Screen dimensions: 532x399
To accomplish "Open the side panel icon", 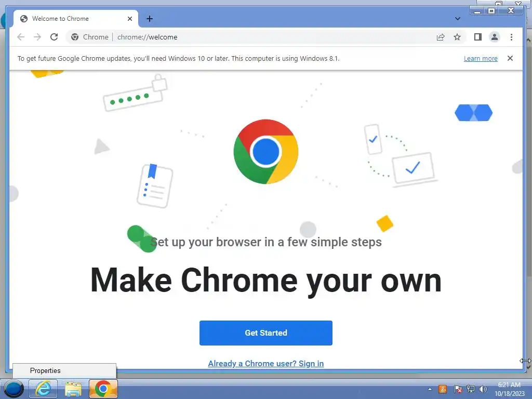I will (x=478, y=37).
